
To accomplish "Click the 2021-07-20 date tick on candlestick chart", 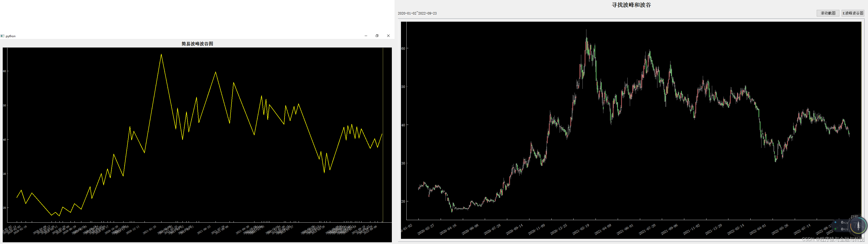I will [x=647, y=229].
